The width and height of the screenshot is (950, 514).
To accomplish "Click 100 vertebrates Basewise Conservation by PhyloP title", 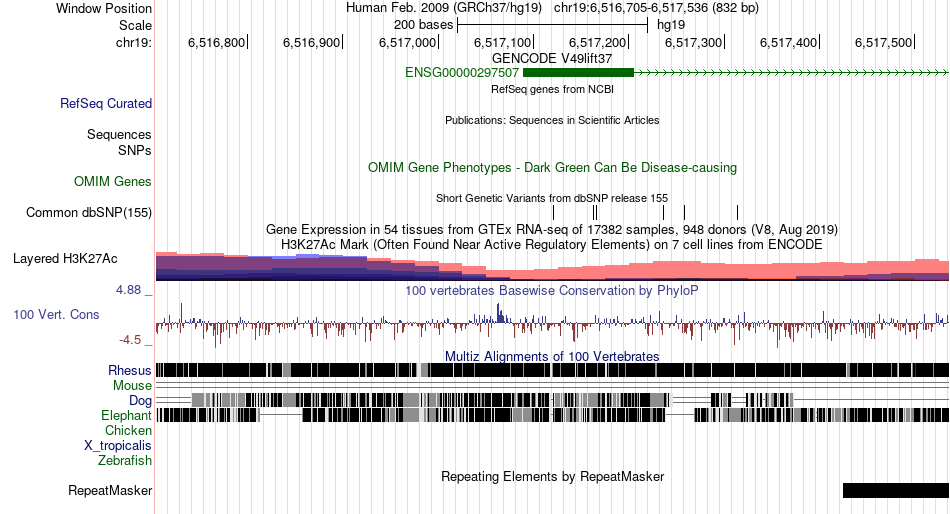I will click(x=552, y=290).
